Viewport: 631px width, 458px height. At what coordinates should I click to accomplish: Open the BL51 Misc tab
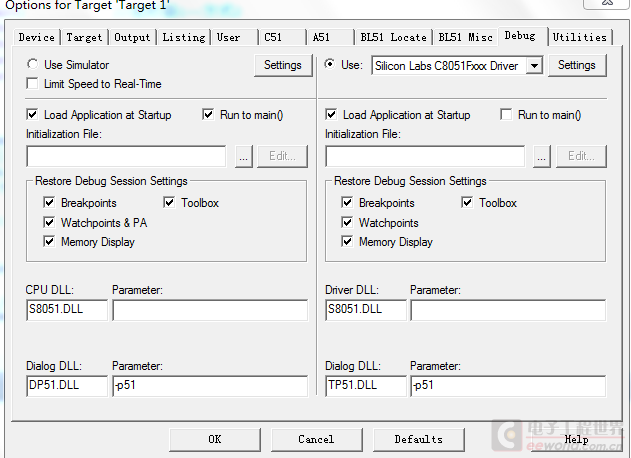pos(466,37)
